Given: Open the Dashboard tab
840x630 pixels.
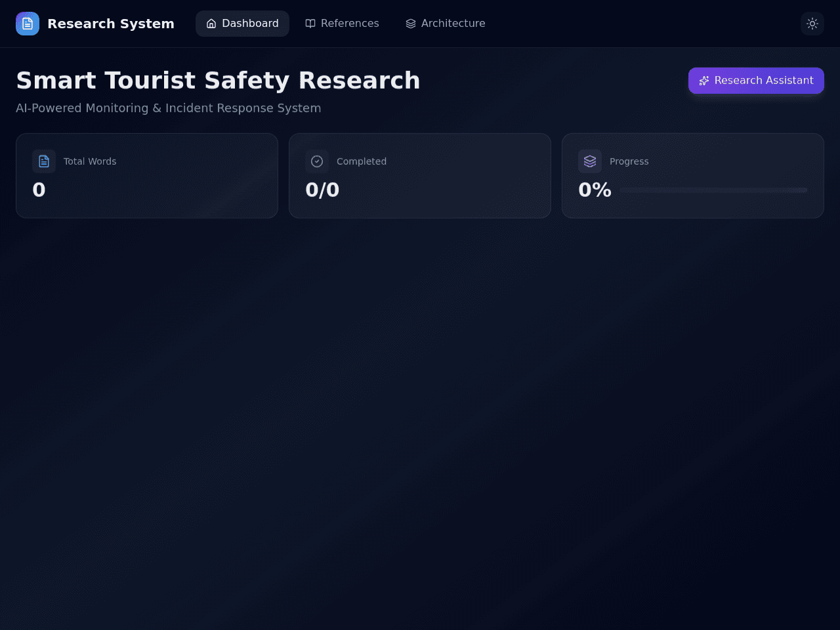Looking at the screenshot, I should [242, 24].
